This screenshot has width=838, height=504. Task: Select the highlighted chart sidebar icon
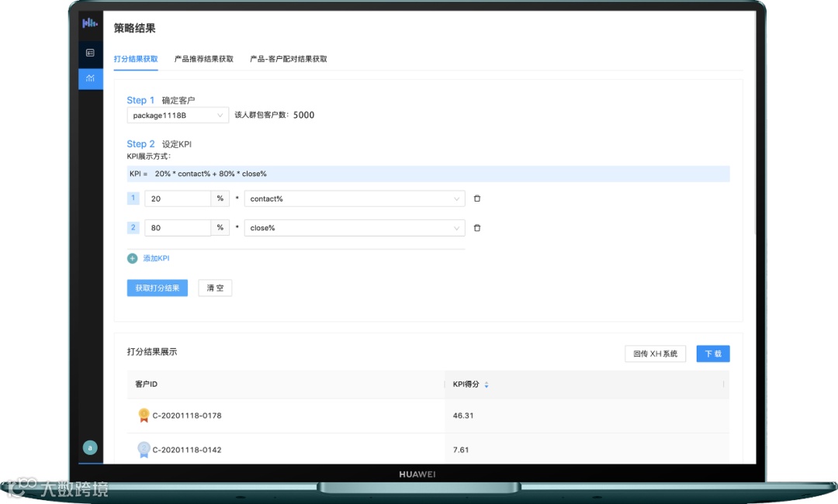click(90, 78)
